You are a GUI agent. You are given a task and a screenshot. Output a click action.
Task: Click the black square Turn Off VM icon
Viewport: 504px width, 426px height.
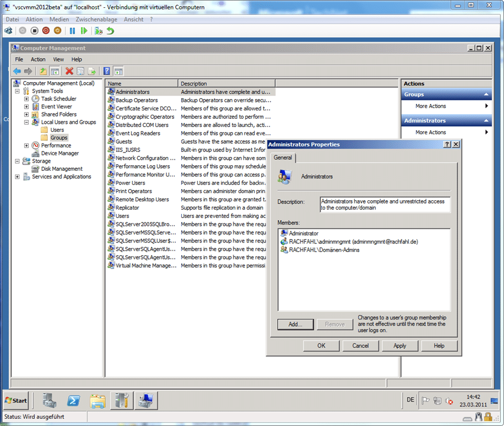point(34,31)
